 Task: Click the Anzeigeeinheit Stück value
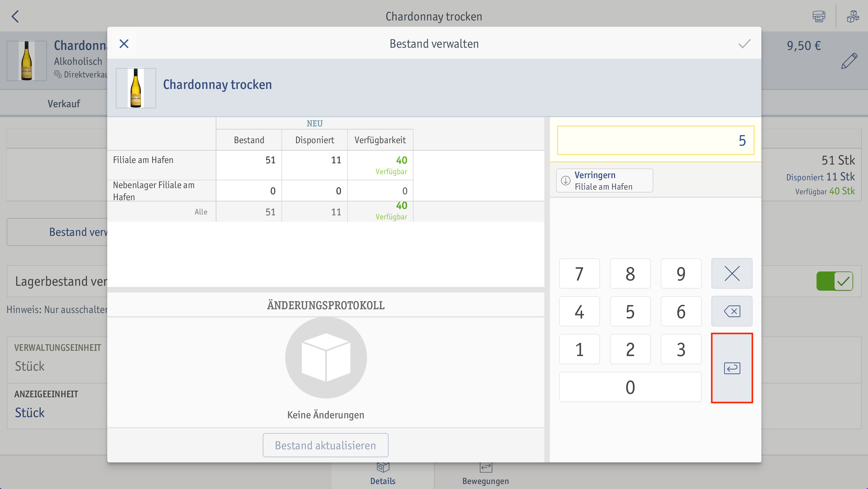click(x=30, y=412)
